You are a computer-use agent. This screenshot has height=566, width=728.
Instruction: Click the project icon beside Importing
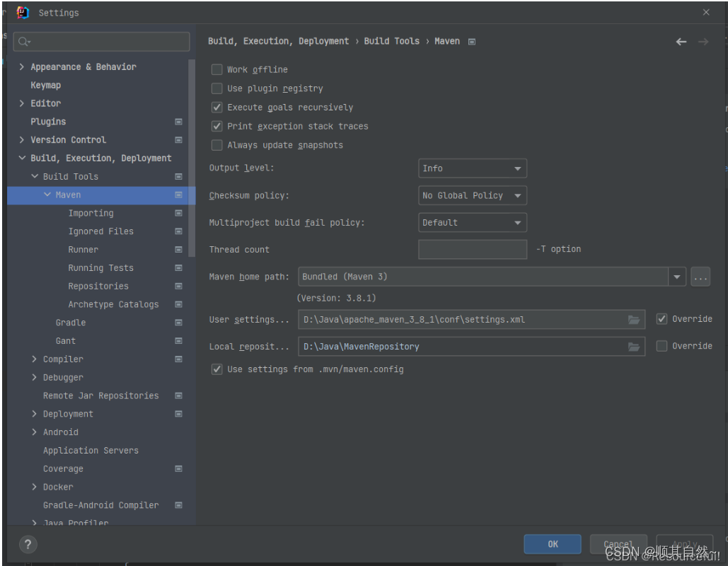point(178,213)
